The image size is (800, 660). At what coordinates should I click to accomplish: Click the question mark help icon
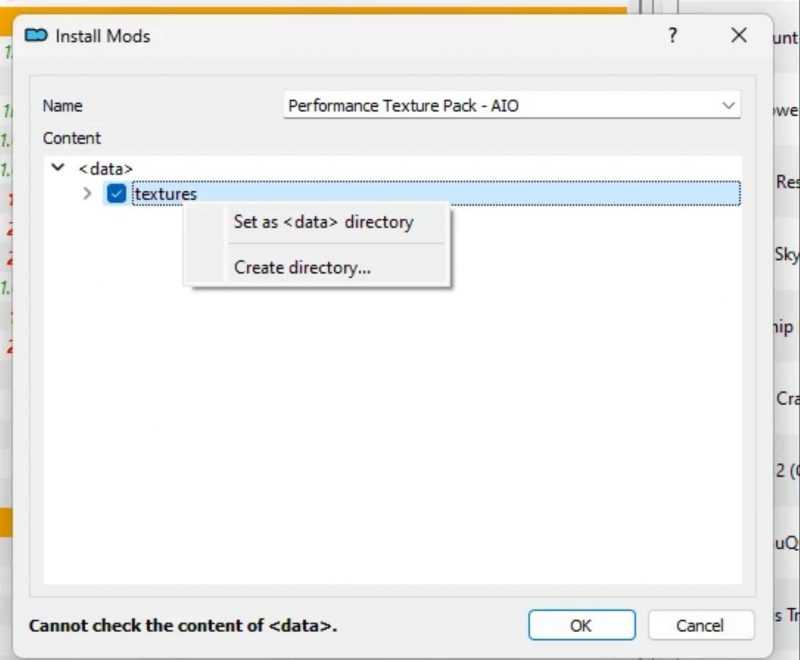672,35
